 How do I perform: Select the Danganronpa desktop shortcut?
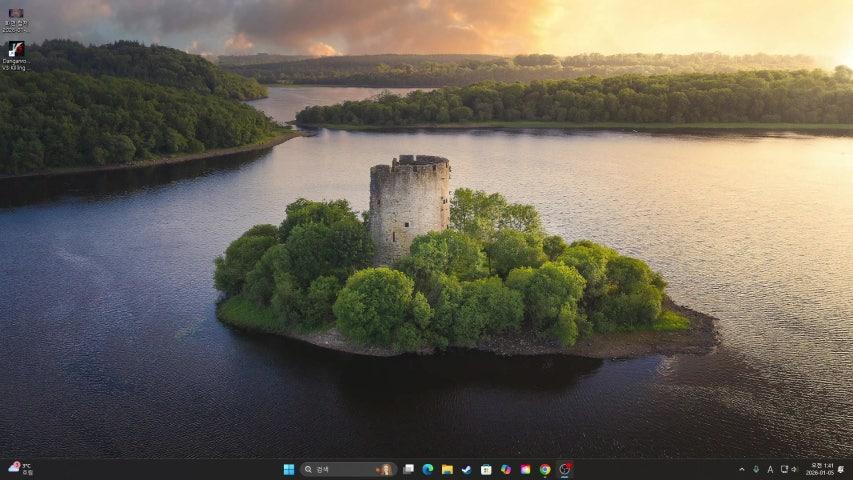point(15,54)
